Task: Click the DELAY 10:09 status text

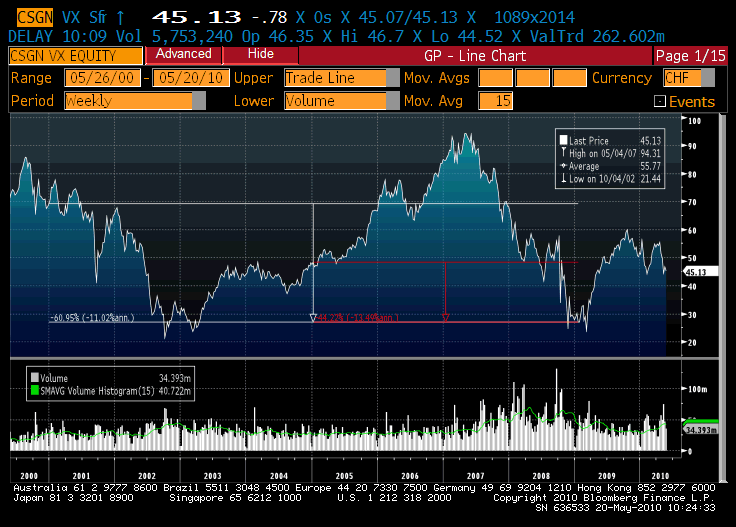Action: click(x=58, y=37)
